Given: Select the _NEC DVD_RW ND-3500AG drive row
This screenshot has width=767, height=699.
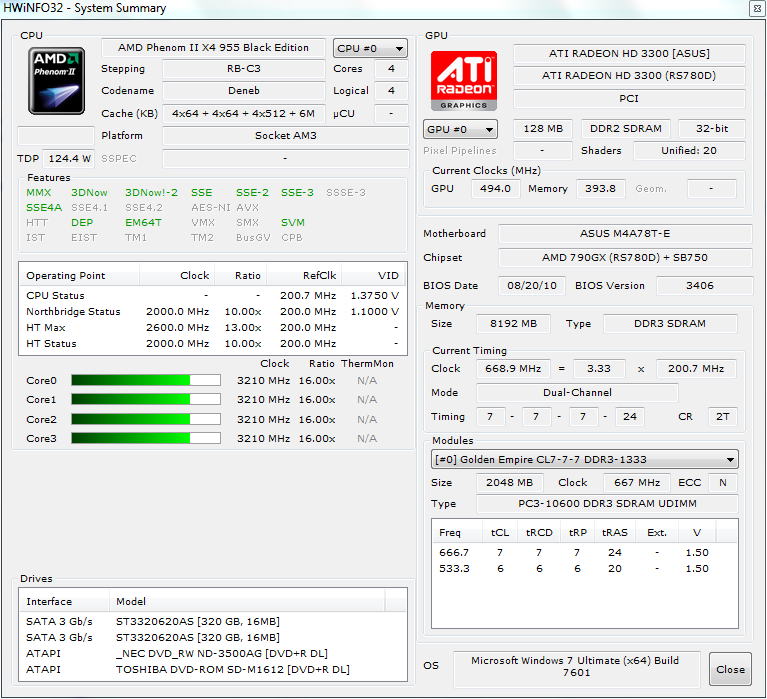Looking at the screenshot, I should (x=213, y=654).
